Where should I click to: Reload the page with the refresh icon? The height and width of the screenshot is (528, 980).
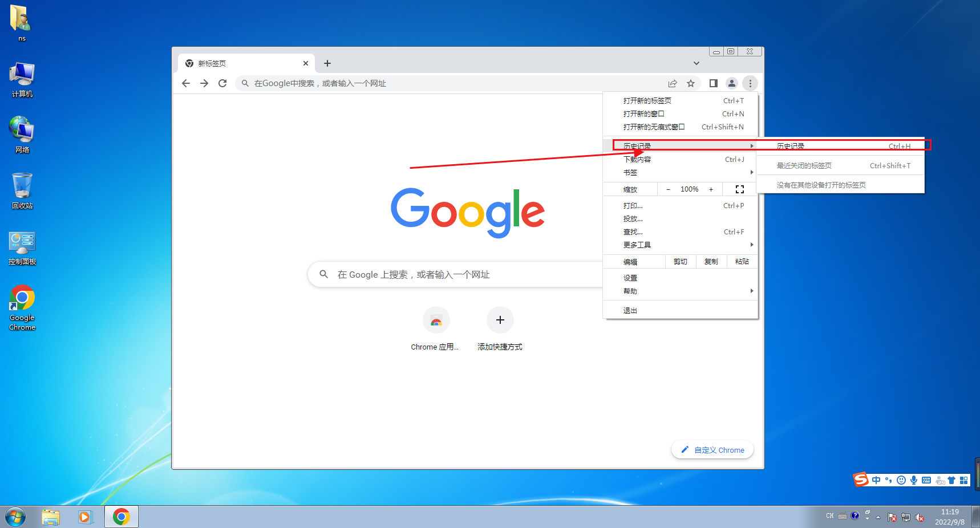(x=222, y=83)
